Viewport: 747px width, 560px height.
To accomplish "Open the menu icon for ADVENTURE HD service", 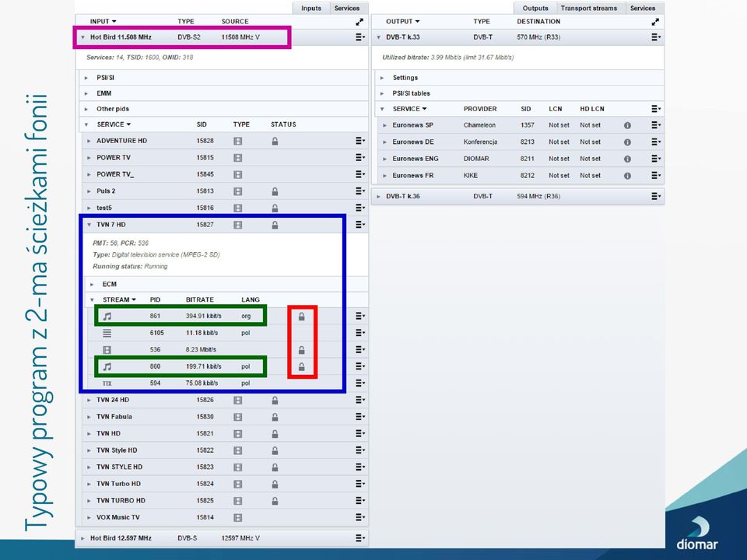I will click(x=359, y=141).
